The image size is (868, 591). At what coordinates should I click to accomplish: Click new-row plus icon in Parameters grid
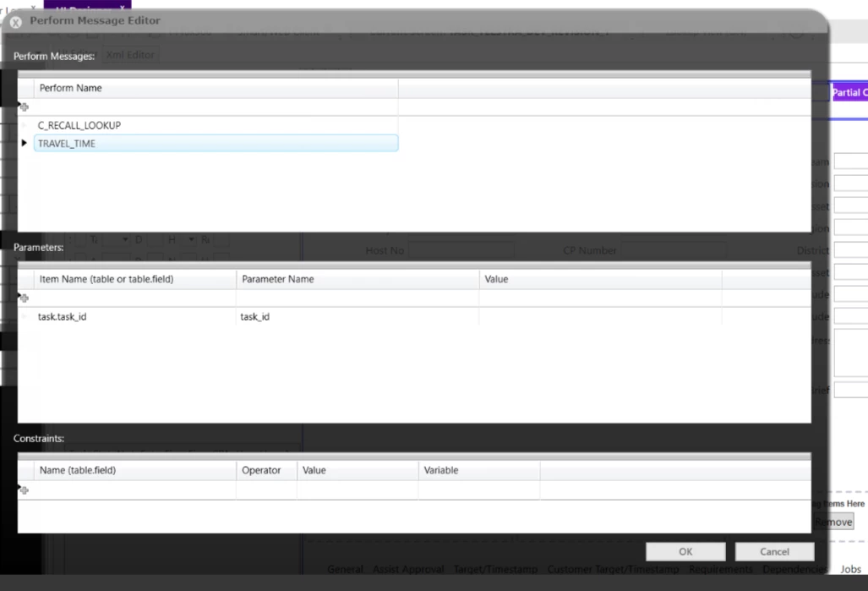tap(24, 298)
